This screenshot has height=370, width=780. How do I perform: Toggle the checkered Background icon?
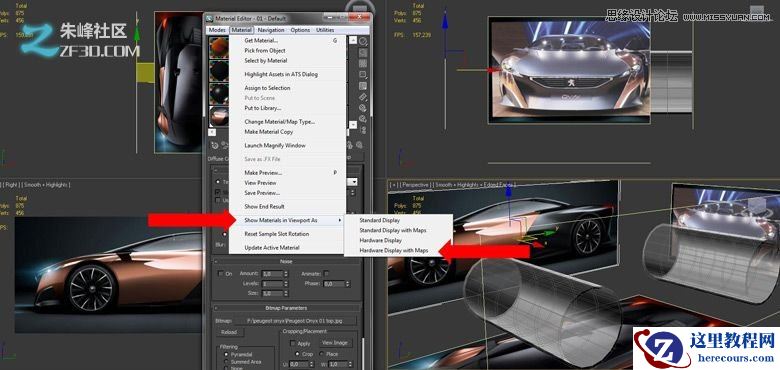[363, 63]
